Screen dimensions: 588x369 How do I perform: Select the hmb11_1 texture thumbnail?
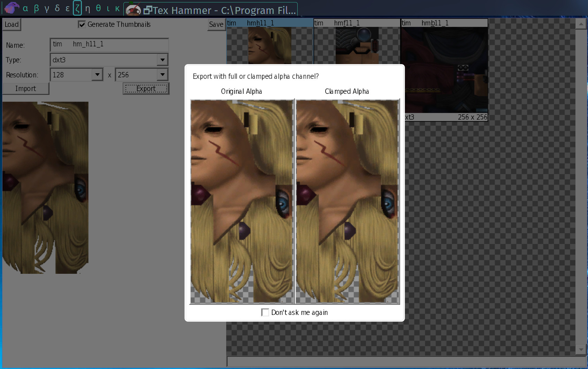coord(444,70)
